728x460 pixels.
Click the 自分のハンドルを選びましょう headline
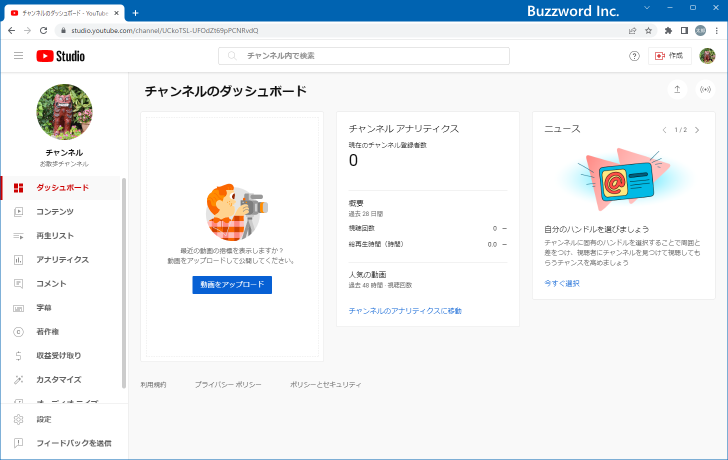(x=597, y=229)
